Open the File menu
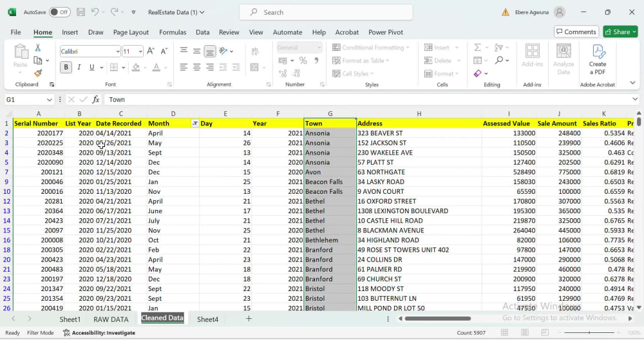 coord(15,32)
